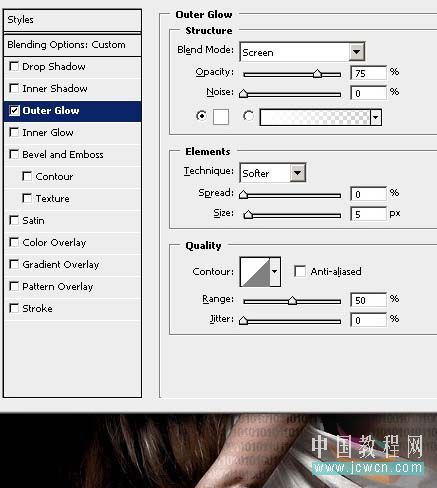The image size is (437, 488).
Task: Select the Stroke style label
Action: (x=37, y=308)
